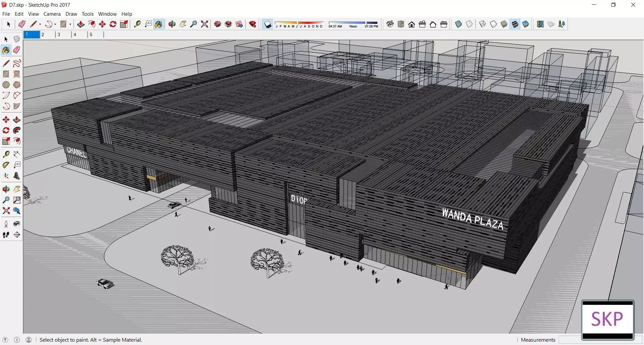This screenshot has width=644, height=345.
Task: Select the Rotate tool in top toolbar
Action: click(x=113, y=24)
